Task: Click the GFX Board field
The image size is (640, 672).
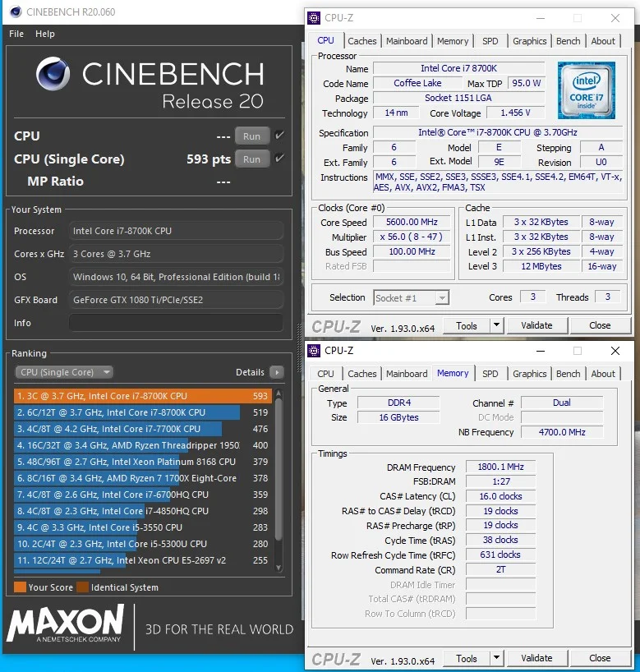Action: click(176, 300)
